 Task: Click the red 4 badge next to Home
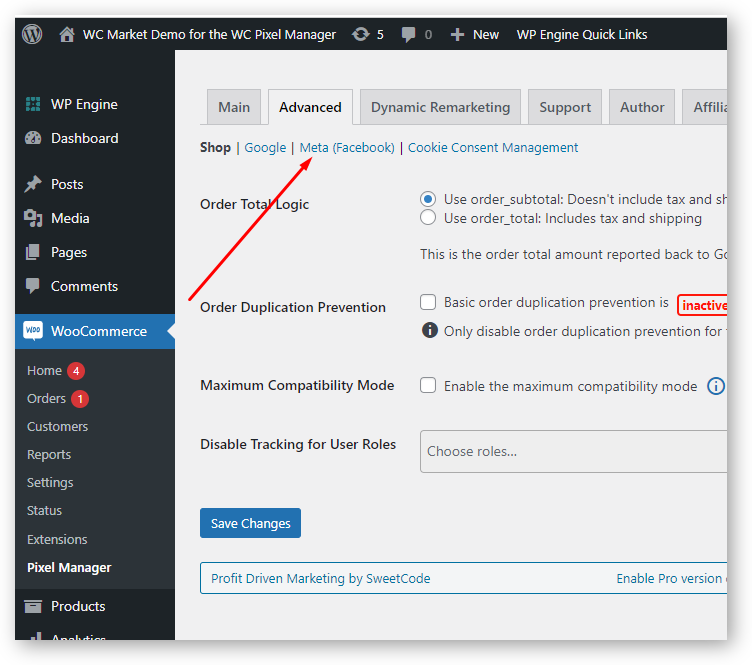(x=76, y=371)
